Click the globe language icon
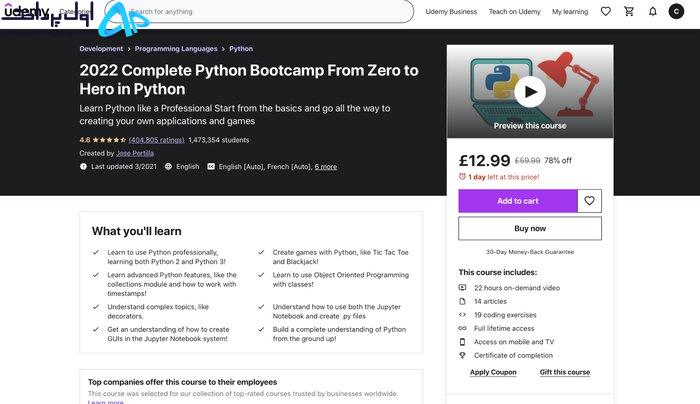Screen dimensions: 700x404 point(168,167)
